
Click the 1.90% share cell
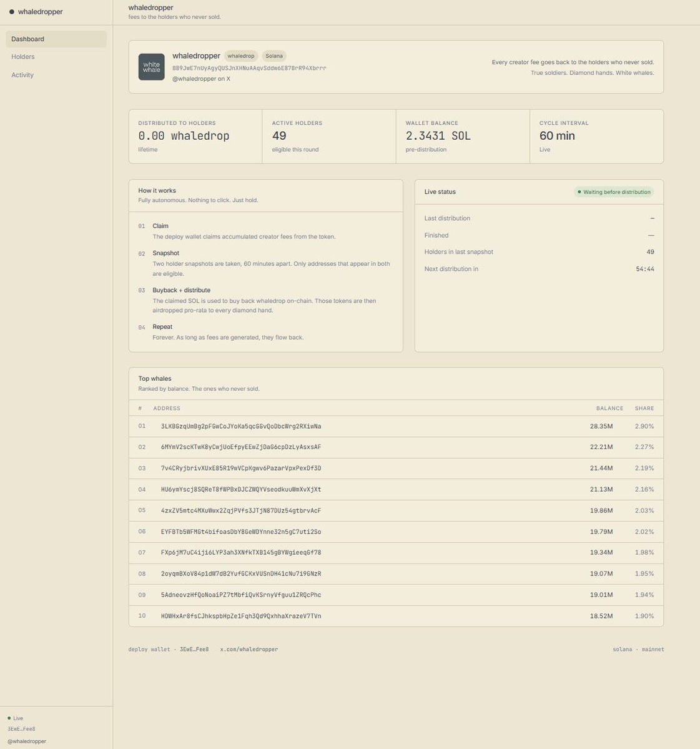coord(644,616)
